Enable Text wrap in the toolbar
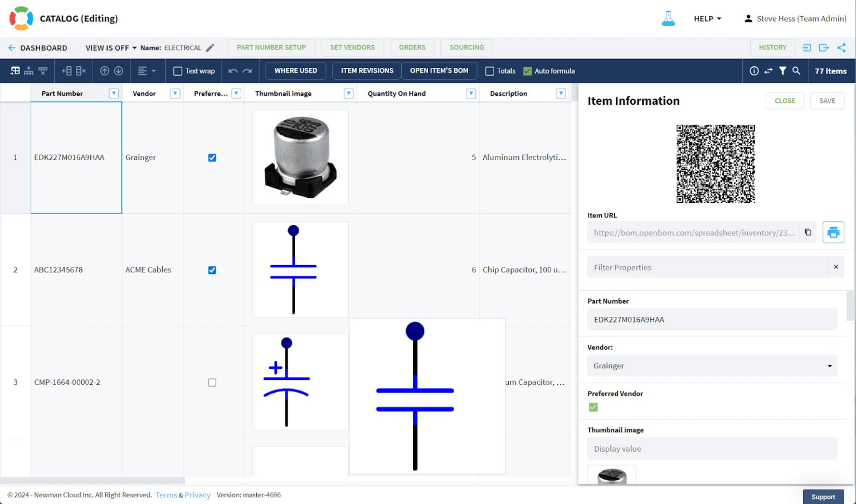 click(177, 71)
